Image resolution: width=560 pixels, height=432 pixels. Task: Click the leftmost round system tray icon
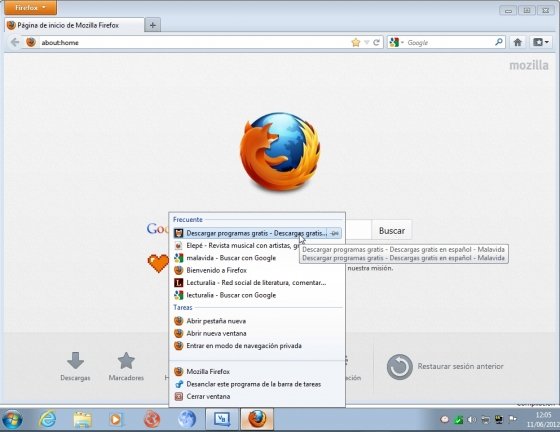pos(445,420)
